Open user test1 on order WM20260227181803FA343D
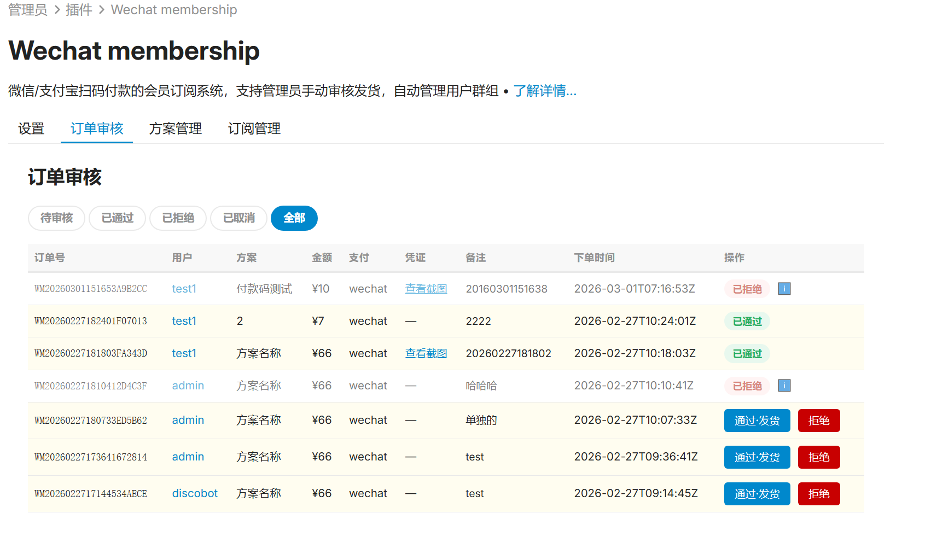The image size is (931, 560). pyautogui.click(x=184, y=353)
